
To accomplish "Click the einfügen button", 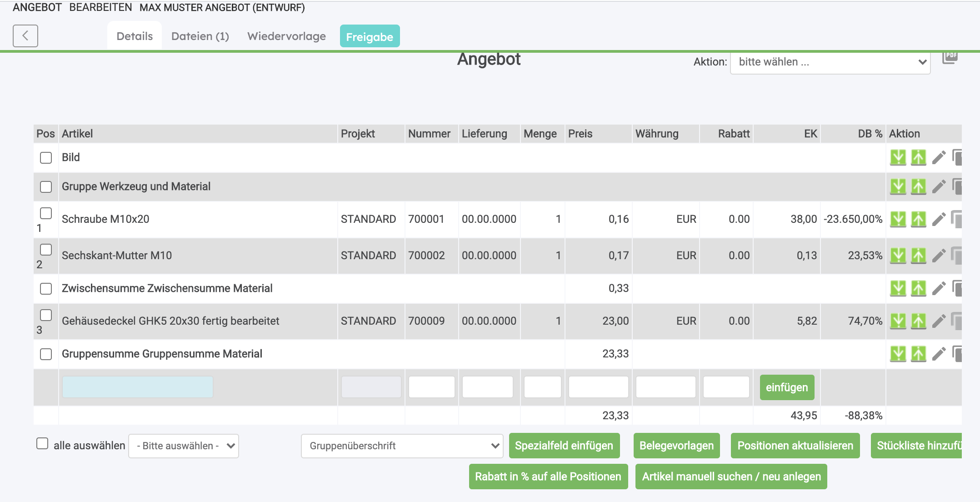I will [x=786, y=387].
